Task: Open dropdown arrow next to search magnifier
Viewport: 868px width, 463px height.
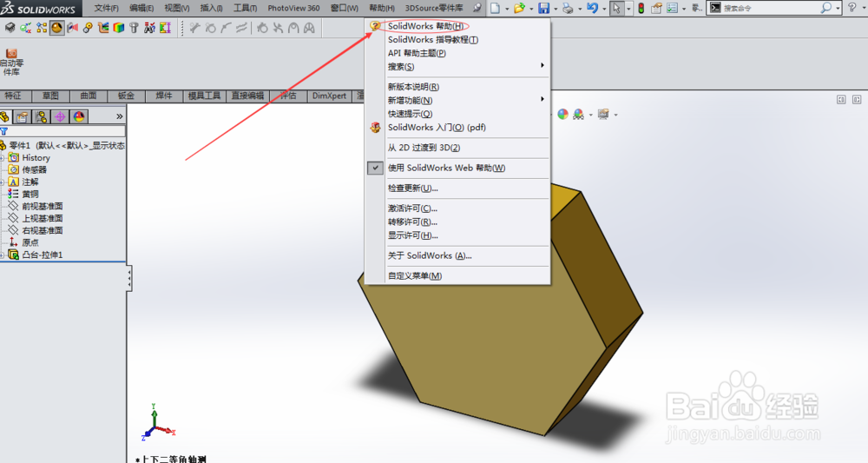Action: (838, 9)
